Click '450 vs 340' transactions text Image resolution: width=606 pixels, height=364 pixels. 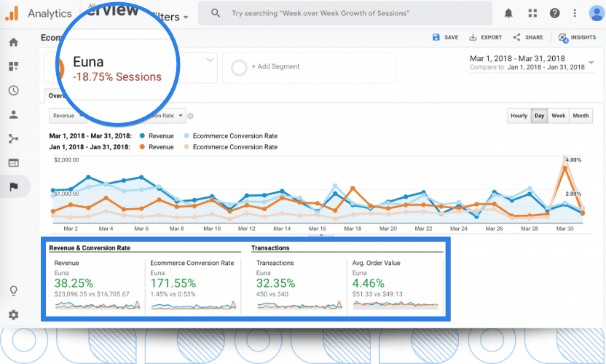(272, 294)
